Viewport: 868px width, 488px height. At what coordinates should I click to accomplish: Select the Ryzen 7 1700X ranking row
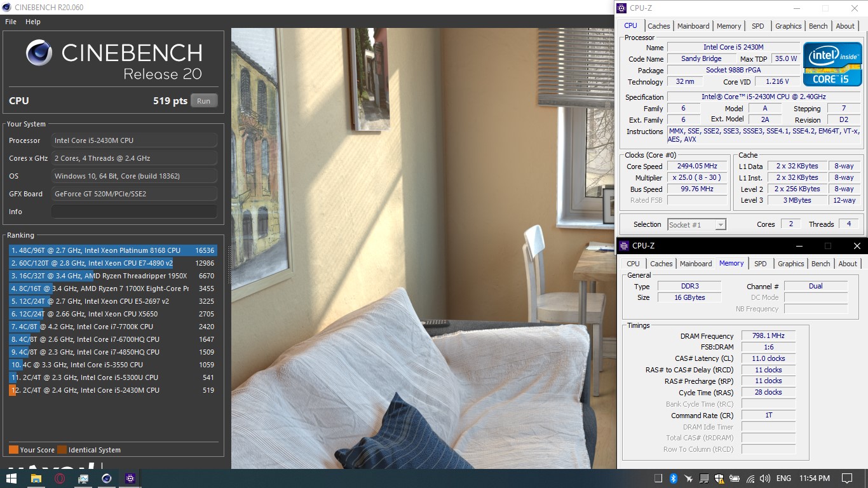click(112, 288)
